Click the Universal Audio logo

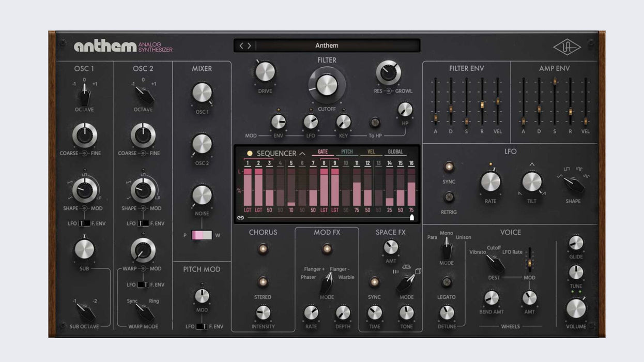[567, 47]
